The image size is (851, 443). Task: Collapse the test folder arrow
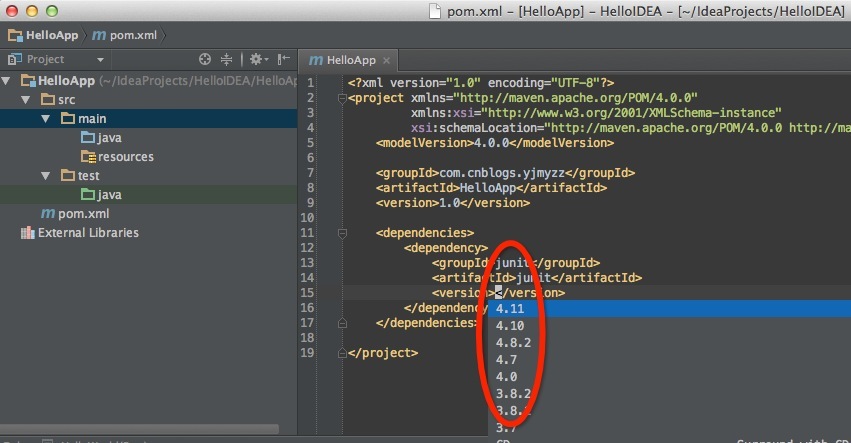point(46,176)
